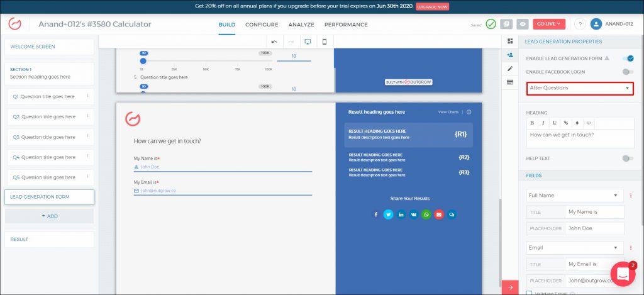The height and width of the screenshot is (295, 644).
Task: Click the Go Live button
Action: (549, 24)
